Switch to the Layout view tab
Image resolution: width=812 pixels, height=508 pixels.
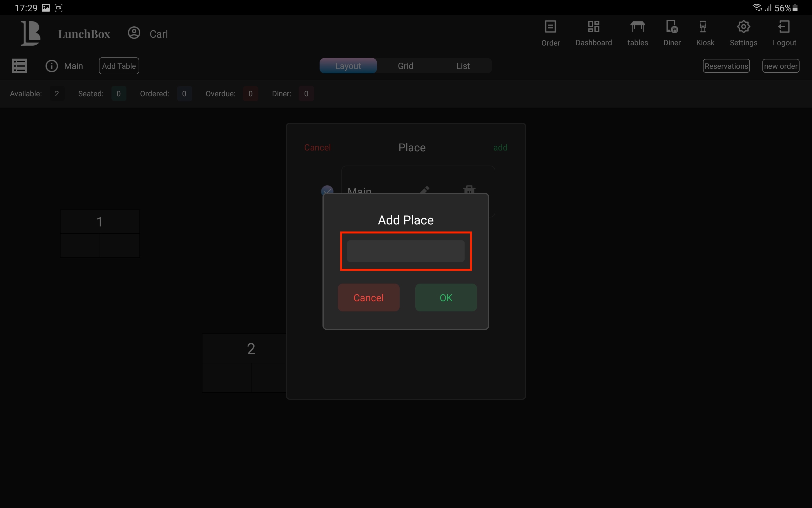[x=348, y=66]
